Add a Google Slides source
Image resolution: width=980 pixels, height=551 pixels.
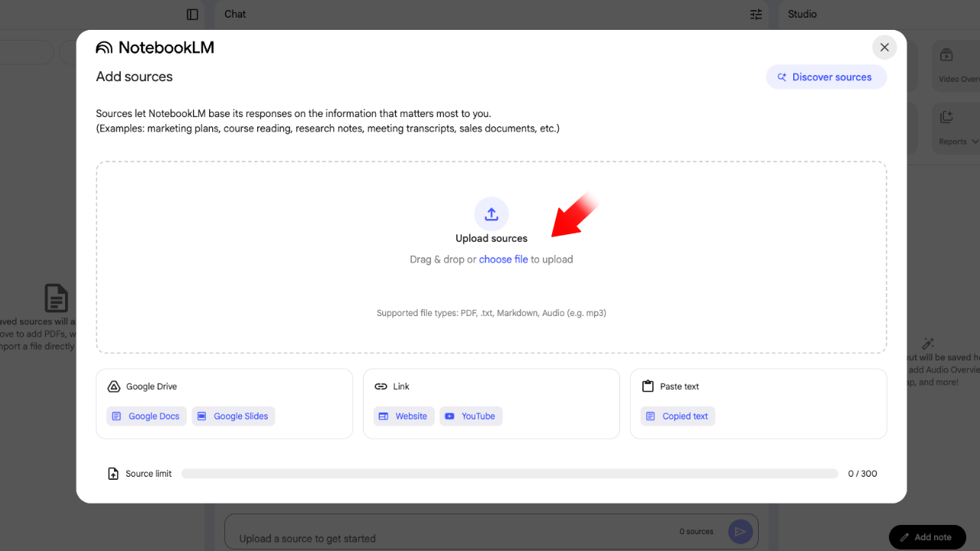click(x=234, y=416)
